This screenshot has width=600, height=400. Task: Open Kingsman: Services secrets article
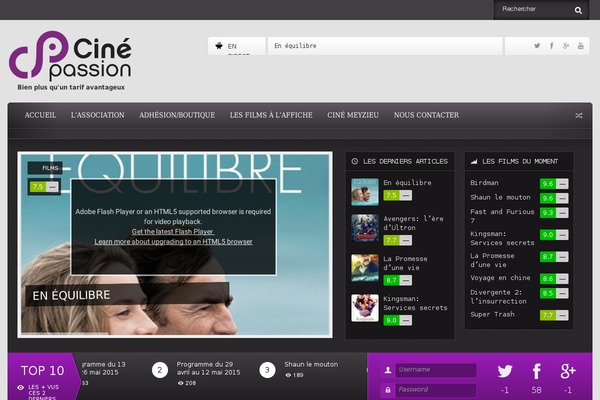(x=415, y=303)
